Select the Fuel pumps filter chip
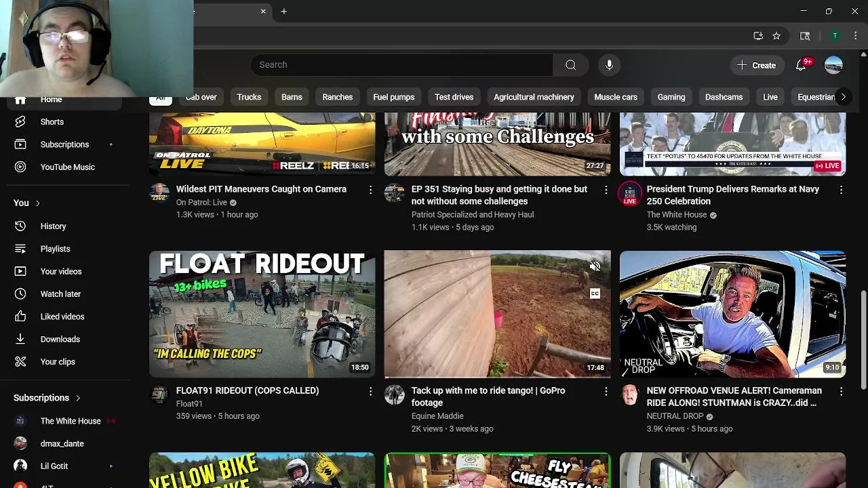Viewport: 868px width, 488px height. tap(393, 97)
